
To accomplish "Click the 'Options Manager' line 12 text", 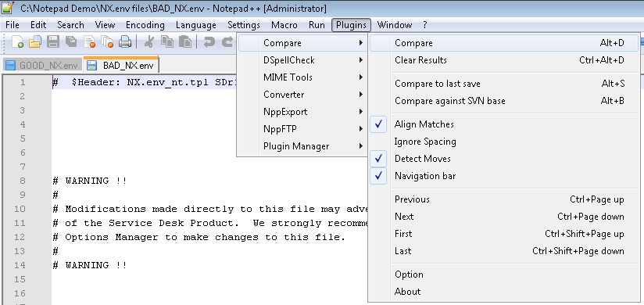I will (x=199, y=237).
